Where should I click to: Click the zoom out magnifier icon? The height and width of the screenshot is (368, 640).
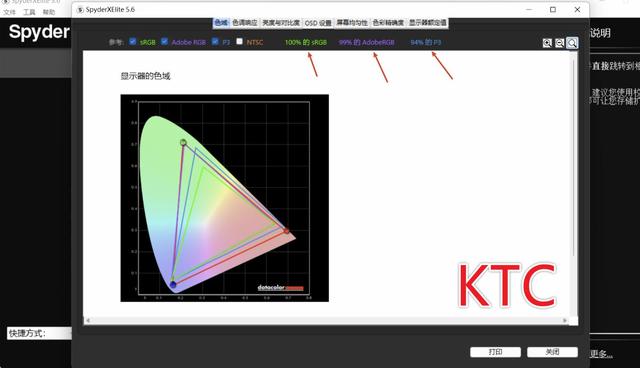(560, 43)
